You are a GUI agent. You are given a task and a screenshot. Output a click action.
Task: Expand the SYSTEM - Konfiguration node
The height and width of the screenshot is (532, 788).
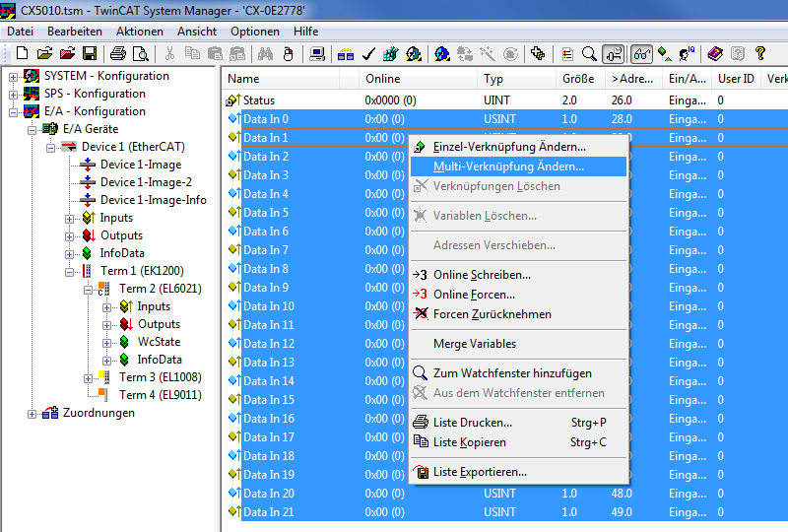[13, 77]
